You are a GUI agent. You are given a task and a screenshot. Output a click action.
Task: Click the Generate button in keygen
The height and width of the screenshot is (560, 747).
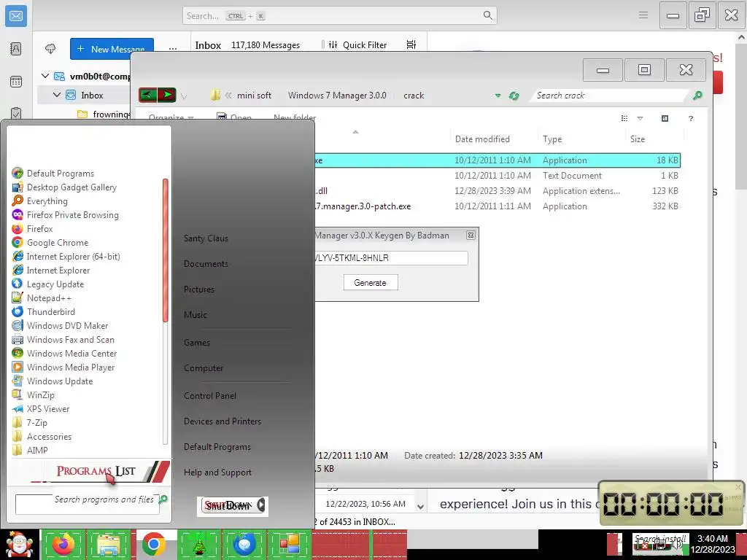coord(371,282)
